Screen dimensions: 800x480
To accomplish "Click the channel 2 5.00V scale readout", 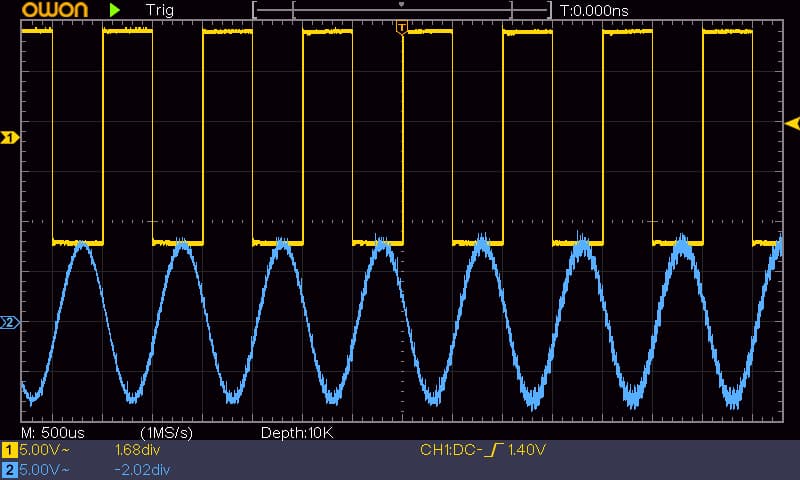I will [44, 469].
